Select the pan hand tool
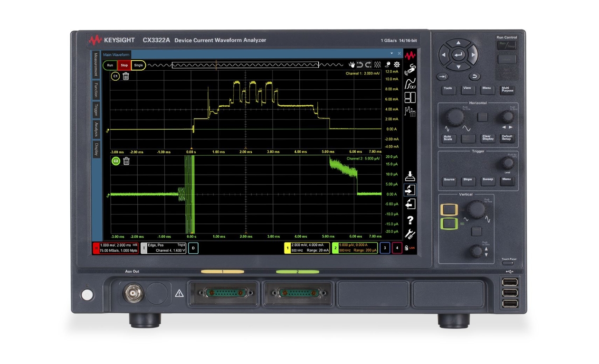599x364 pixels. (x=352, y=65)
